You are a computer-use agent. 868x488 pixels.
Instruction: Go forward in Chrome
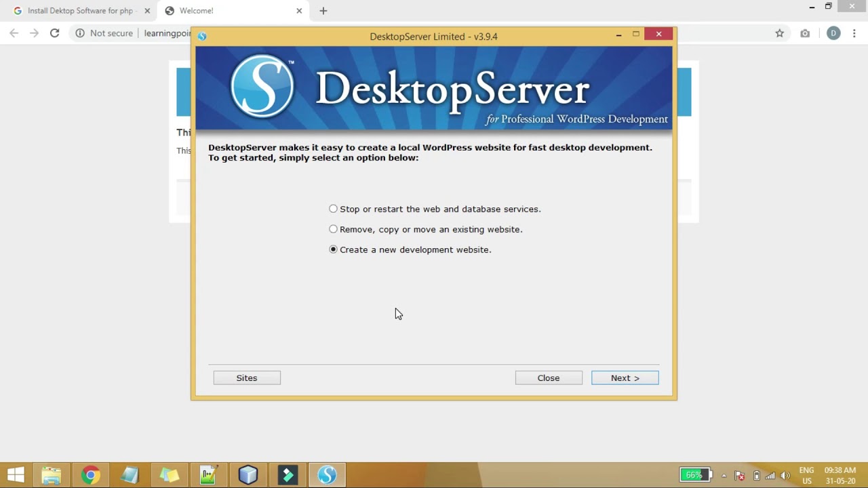coord(35,33)
